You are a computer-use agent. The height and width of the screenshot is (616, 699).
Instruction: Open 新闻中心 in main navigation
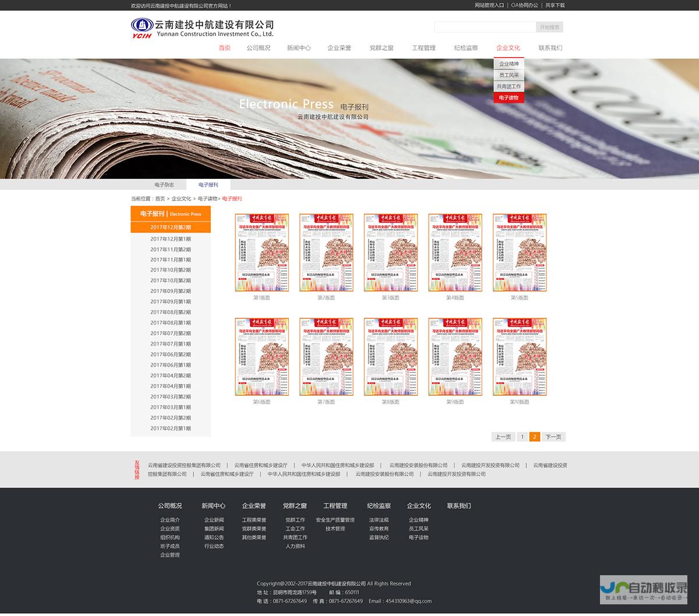coord(299,48)
